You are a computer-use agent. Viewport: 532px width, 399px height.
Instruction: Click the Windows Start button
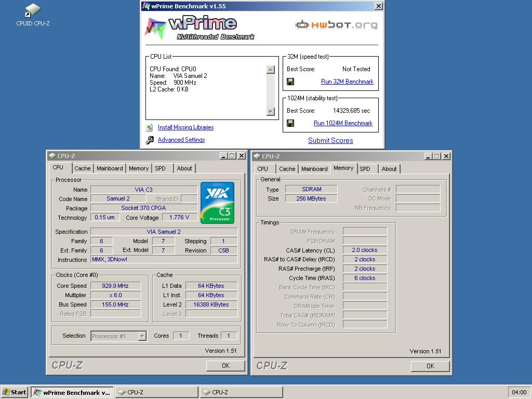[14, 392]
